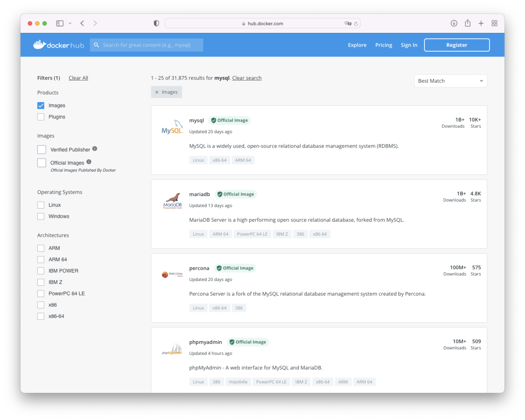525x420 pixels.
Task: Go back with Safari back arrow
Action: point(82,23)
